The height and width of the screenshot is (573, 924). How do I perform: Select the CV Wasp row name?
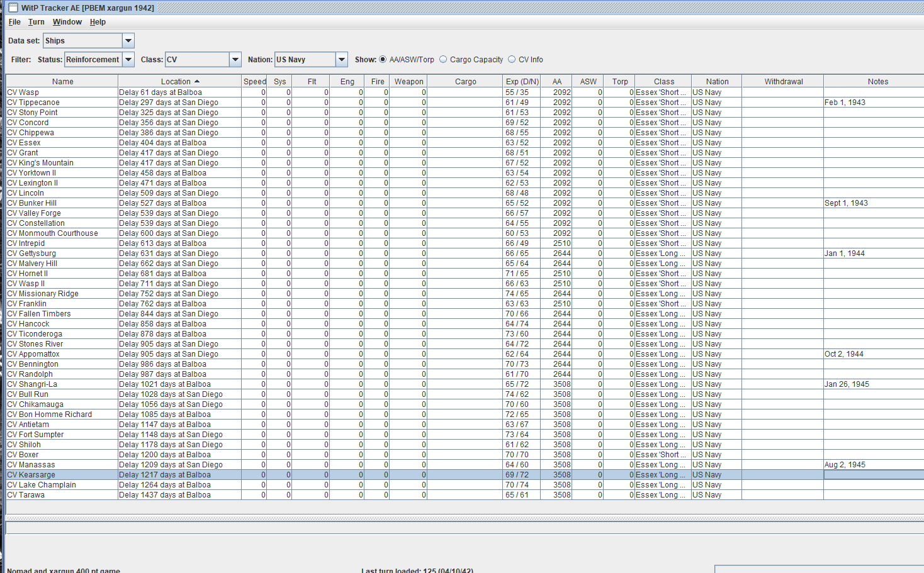click(23, 92)
